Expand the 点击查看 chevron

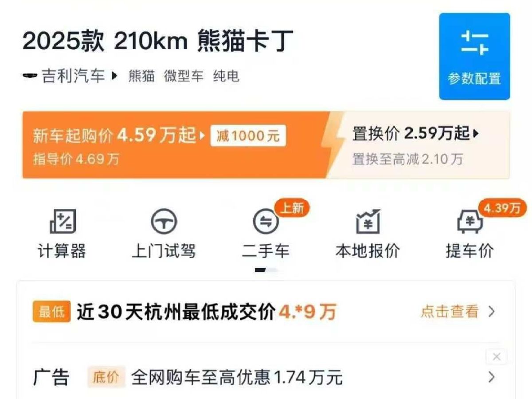(491, 312)
